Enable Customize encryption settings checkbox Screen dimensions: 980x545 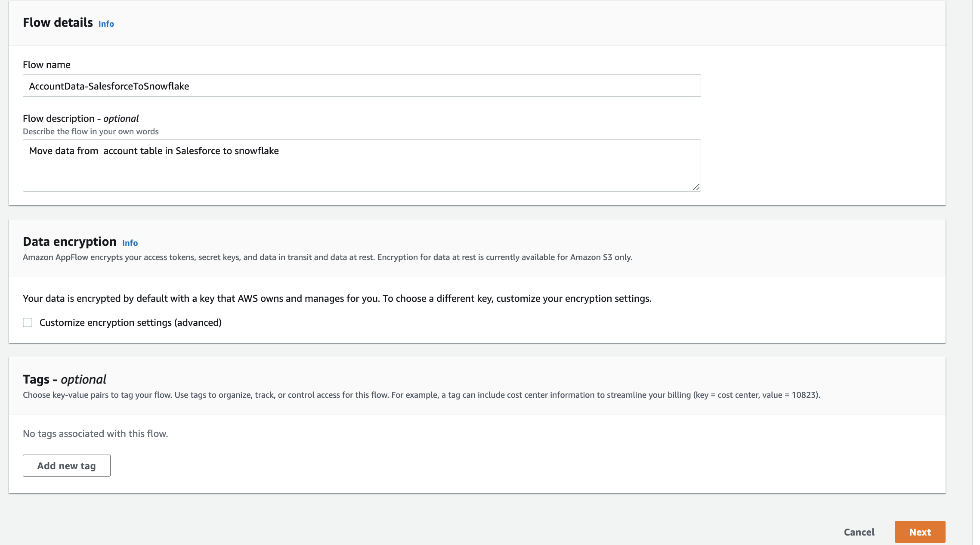point(28,322)
